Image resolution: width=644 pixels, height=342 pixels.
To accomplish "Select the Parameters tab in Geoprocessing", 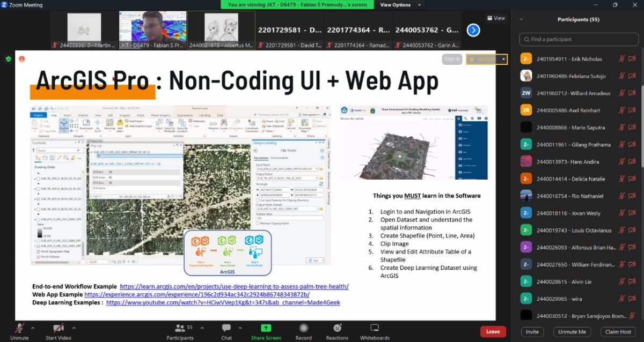I will click(261, 158).
